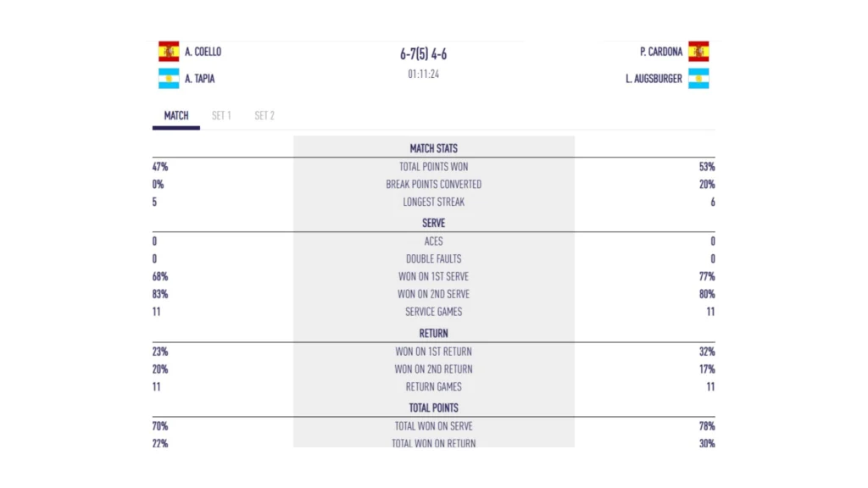This screenshot has width=868, height=488.
Task: Click the WON ON 1ST SERVE label
Action: 433,276
